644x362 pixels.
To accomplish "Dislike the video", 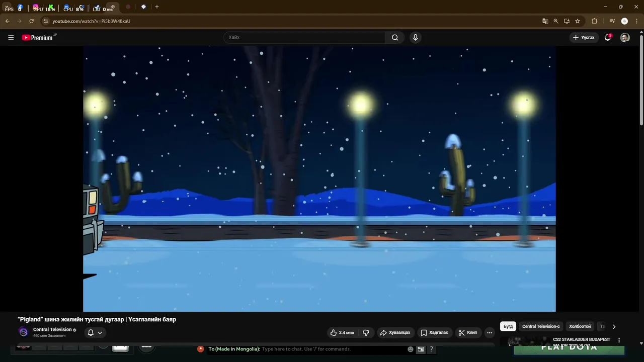I will 366,332.
